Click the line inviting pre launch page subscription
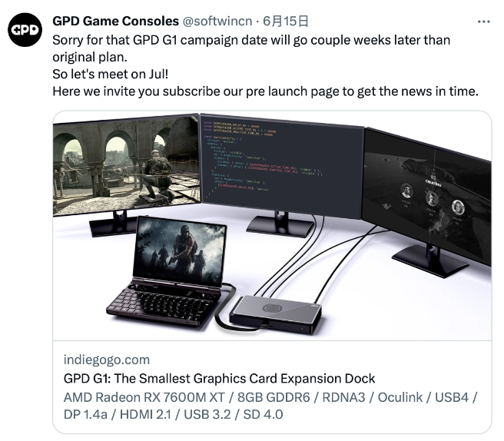This screenshot has height=441, width=504. tap(266, 91)
